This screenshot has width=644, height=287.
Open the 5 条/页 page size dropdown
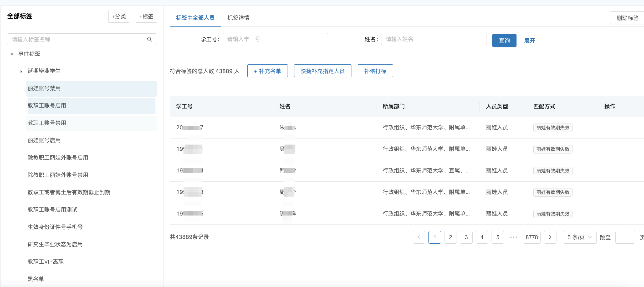pos(580,237)
